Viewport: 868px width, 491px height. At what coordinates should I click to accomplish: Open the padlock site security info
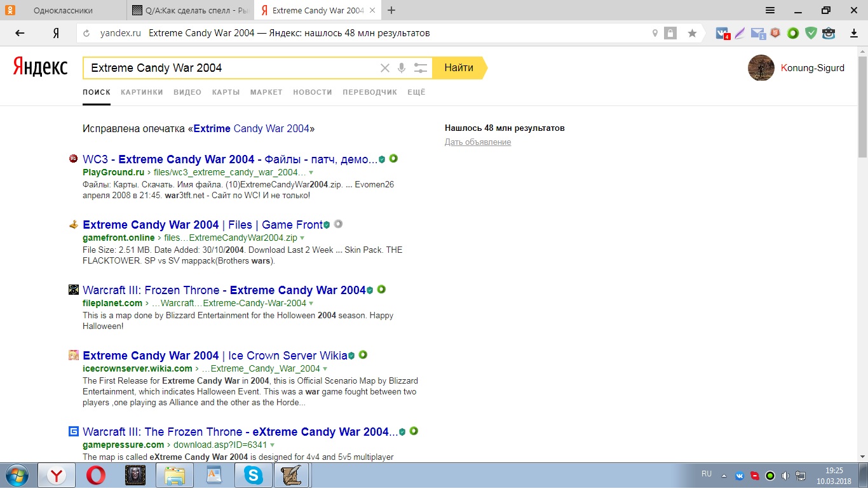(670, 33)
